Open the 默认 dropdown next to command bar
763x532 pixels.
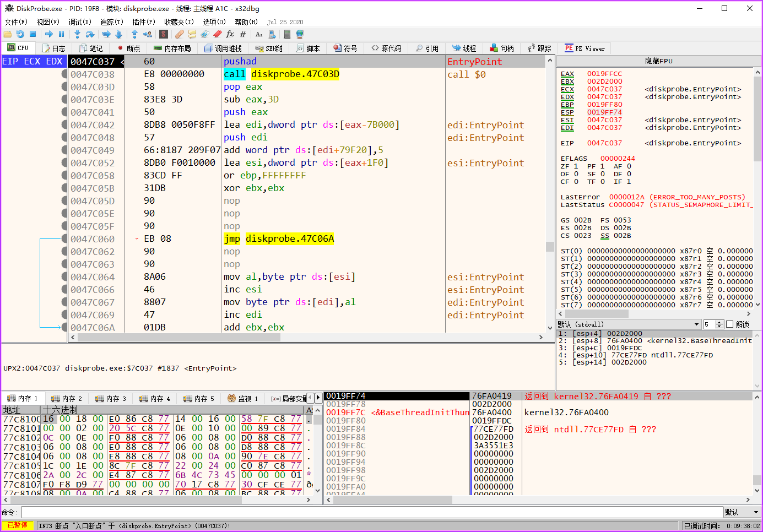742,512
